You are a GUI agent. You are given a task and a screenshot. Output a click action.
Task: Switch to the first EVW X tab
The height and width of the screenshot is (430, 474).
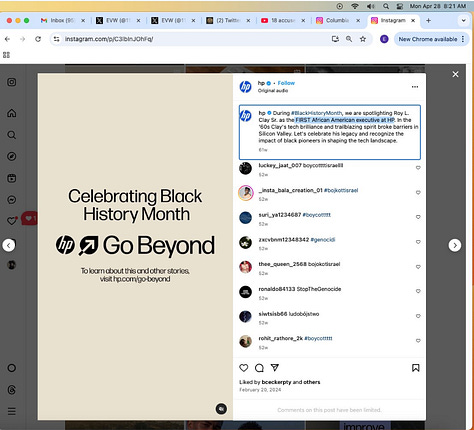pos(118,20)
